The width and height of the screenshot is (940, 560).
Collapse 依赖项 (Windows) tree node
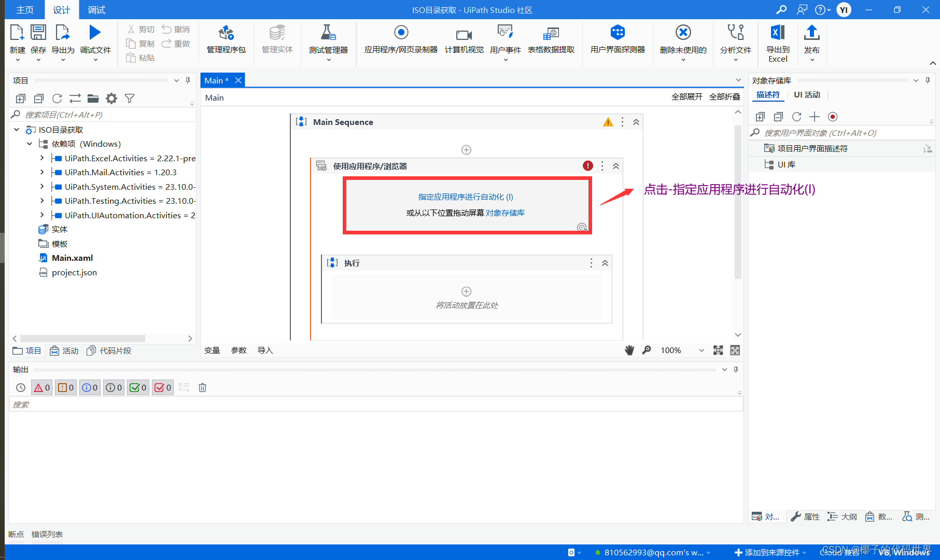click(30, 144)
